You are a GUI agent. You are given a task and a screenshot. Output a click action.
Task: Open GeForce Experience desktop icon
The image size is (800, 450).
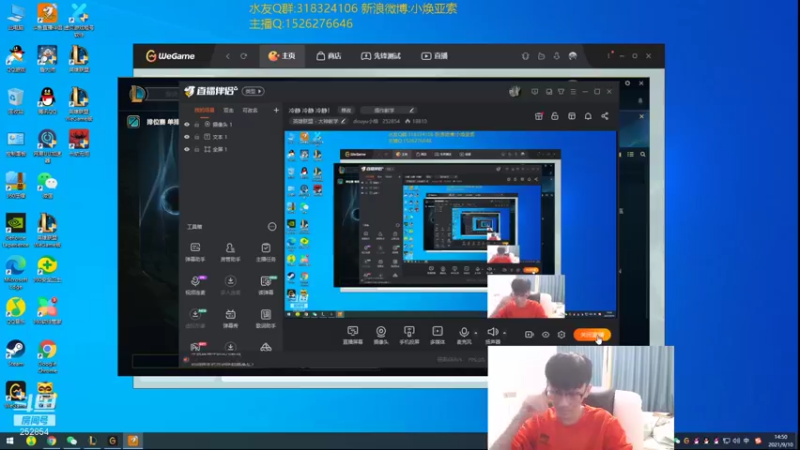(x=16, y=231)
